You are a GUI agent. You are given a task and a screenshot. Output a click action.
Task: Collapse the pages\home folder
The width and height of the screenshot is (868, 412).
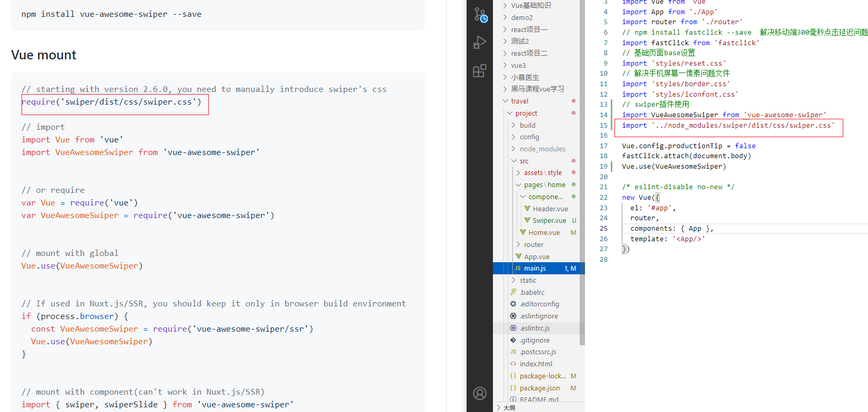point(518,184)
